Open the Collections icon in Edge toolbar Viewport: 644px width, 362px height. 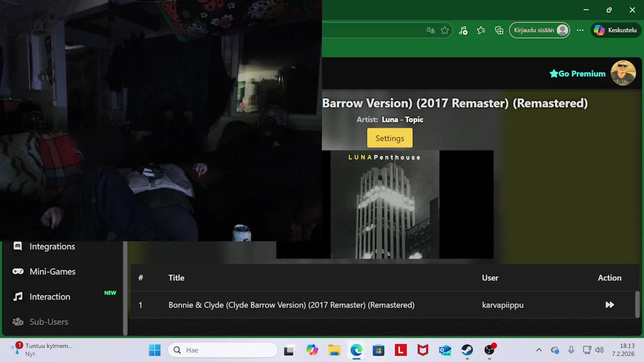(x=499, y=30)
